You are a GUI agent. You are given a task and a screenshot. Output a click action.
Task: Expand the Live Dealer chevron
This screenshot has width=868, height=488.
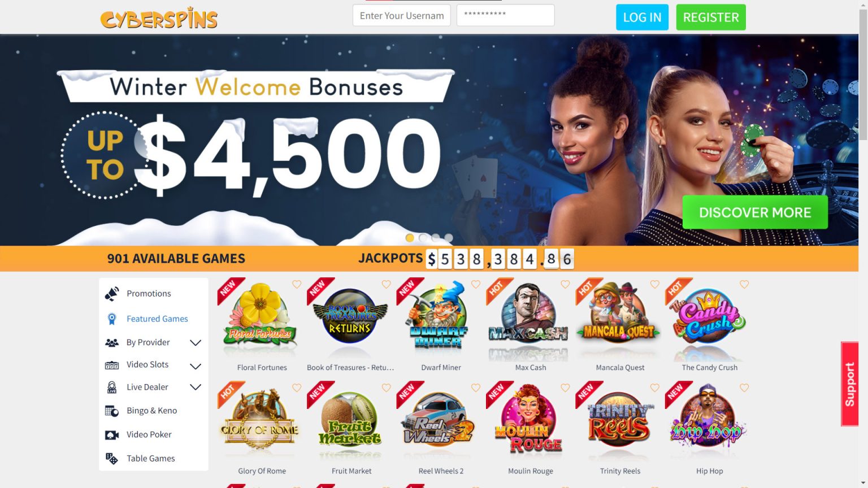coord(196,387)
